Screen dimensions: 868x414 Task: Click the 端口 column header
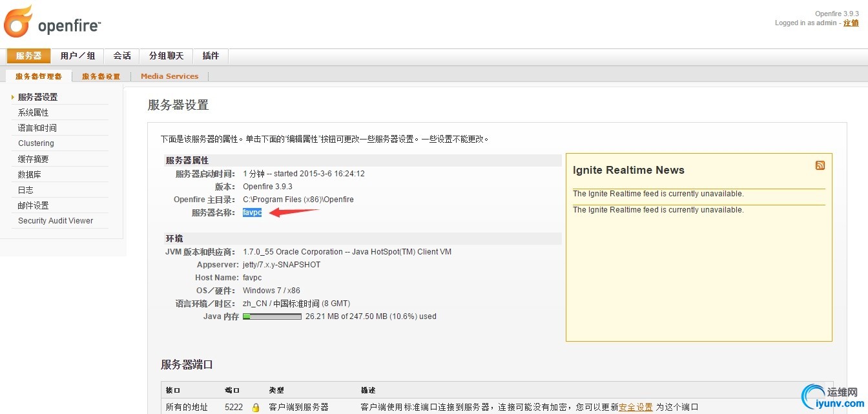[x=232, y=391]
